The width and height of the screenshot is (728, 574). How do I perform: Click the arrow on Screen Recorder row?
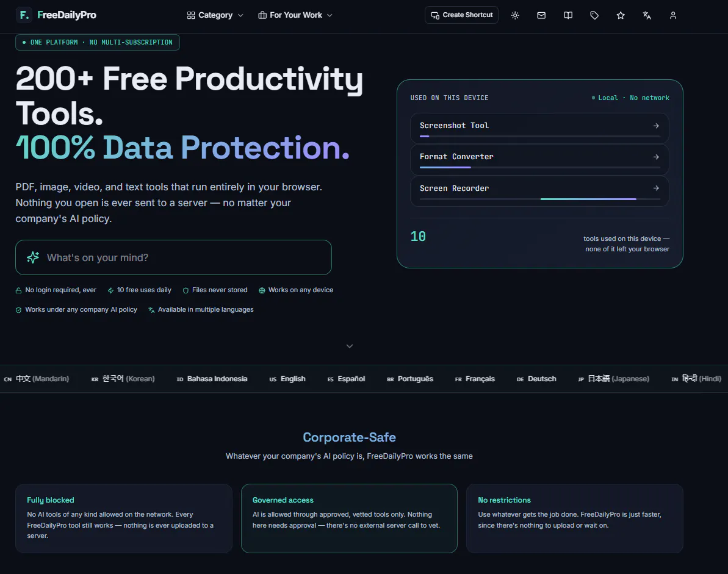(x=656, y=188)
